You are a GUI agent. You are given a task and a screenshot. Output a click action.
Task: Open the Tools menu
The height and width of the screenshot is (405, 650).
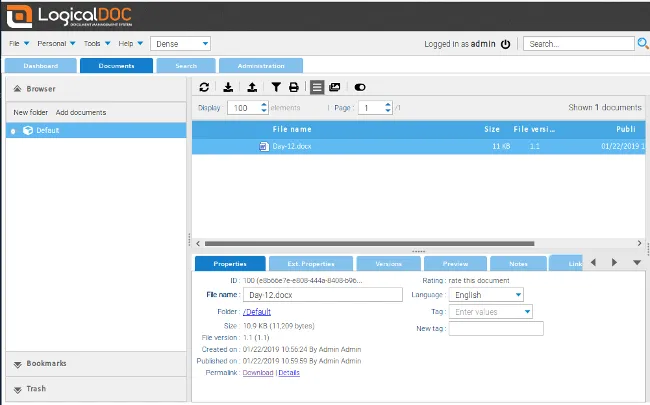coord(96,44)
